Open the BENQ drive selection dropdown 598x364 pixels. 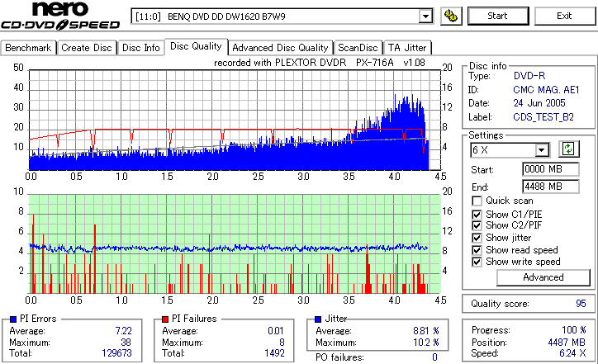(x=425, y=17)
